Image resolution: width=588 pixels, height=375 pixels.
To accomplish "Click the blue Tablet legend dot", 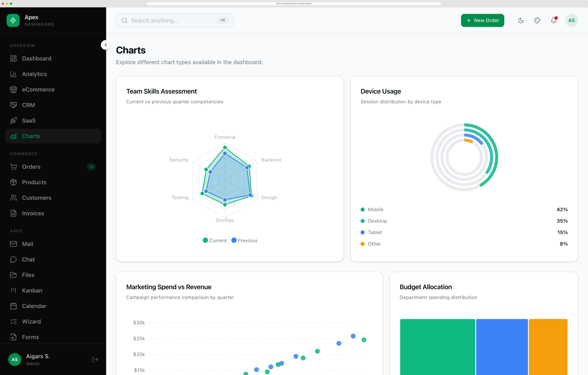I will 362,232.
